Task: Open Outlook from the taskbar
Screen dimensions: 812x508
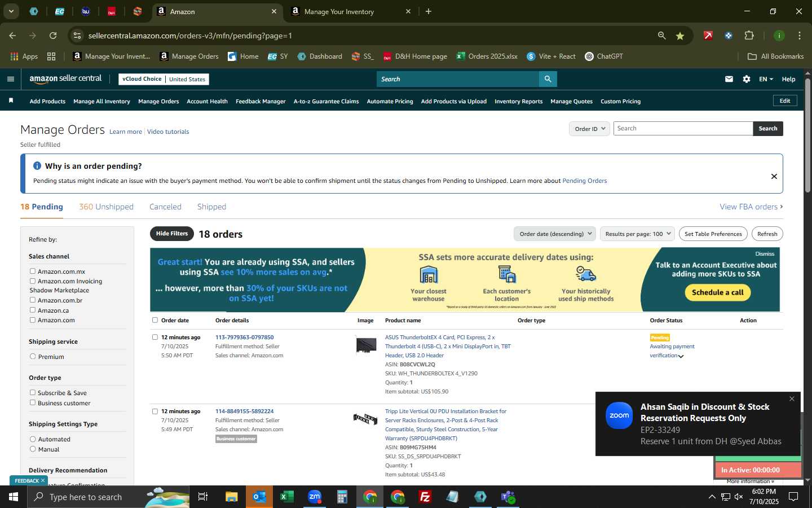Action: [x=259, y=497]
